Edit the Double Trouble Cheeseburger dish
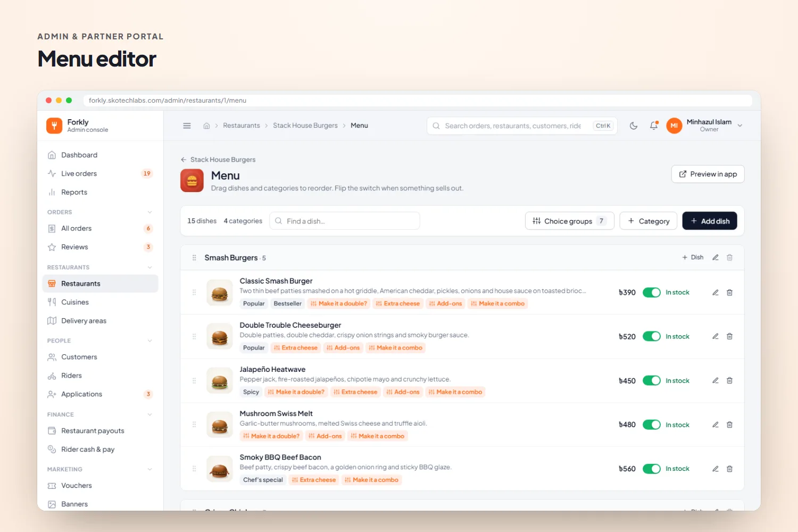The width and height of the screenshot is (798, 532). [716, 336]
